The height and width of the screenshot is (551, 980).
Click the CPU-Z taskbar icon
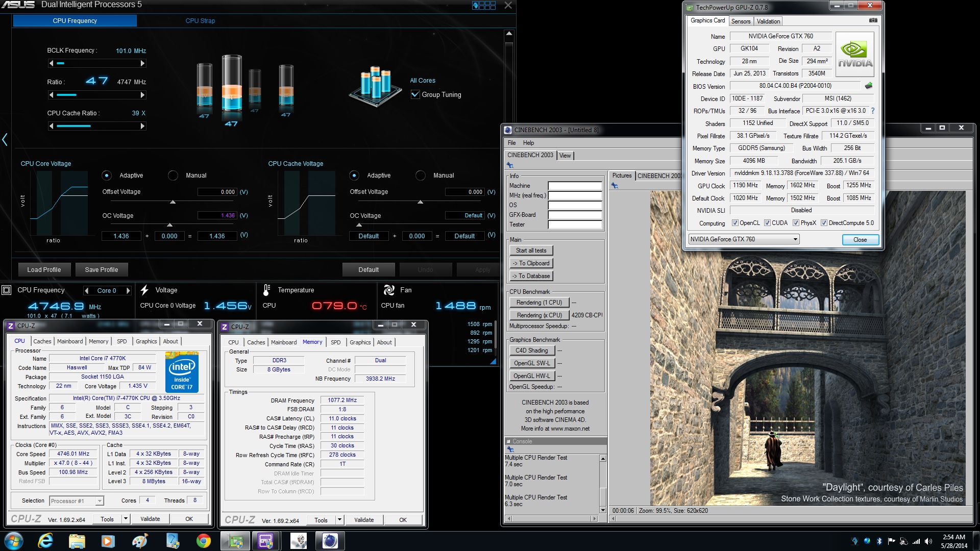[265, 541]
